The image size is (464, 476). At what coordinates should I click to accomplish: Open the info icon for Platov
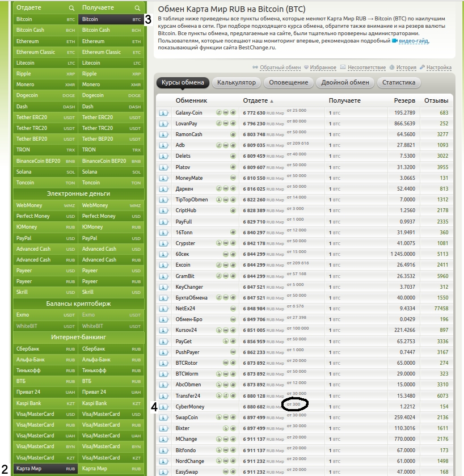tap(163, 167)
